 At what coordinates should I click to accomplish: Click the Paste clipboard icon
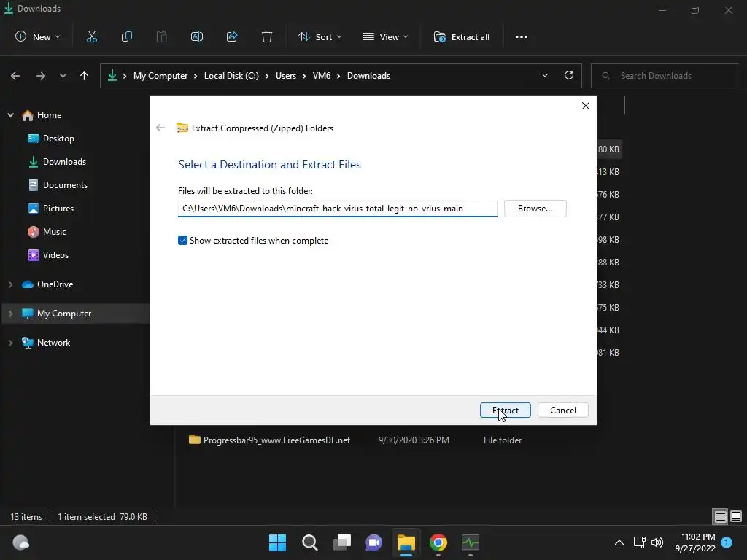(162, 36)
